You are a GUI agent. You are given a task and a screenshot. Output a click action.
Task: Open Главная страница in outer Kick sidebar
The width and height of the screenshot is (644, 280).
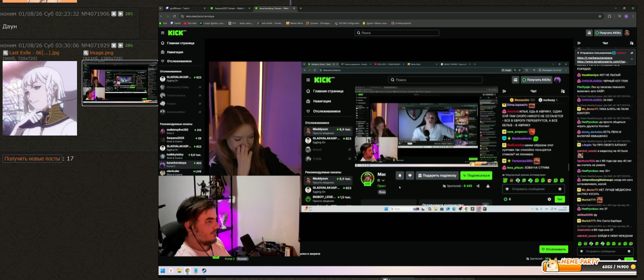click(x=178, y=43)
